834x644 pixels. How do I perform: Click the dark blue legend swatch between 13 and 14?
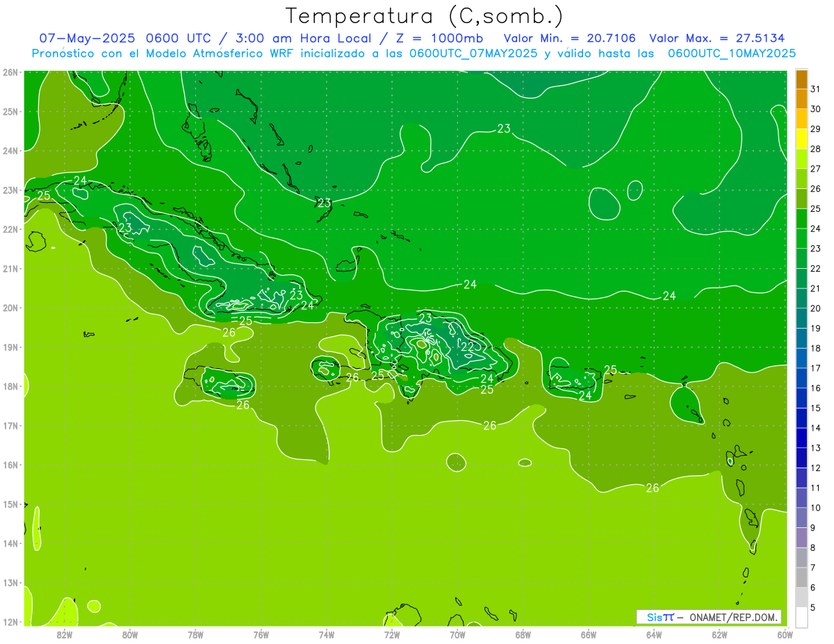click(802, 438)
